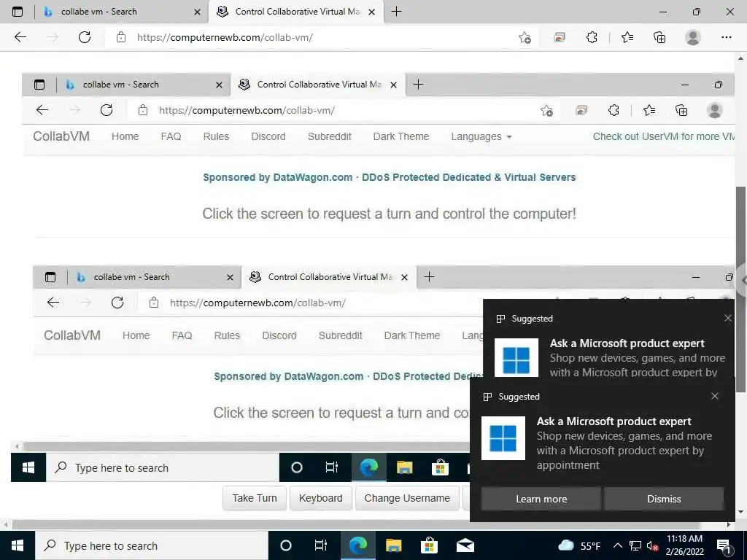This screenshot has width=747, height=560.
Task: Click back arrow in middle nested browser
Action: 42,110
